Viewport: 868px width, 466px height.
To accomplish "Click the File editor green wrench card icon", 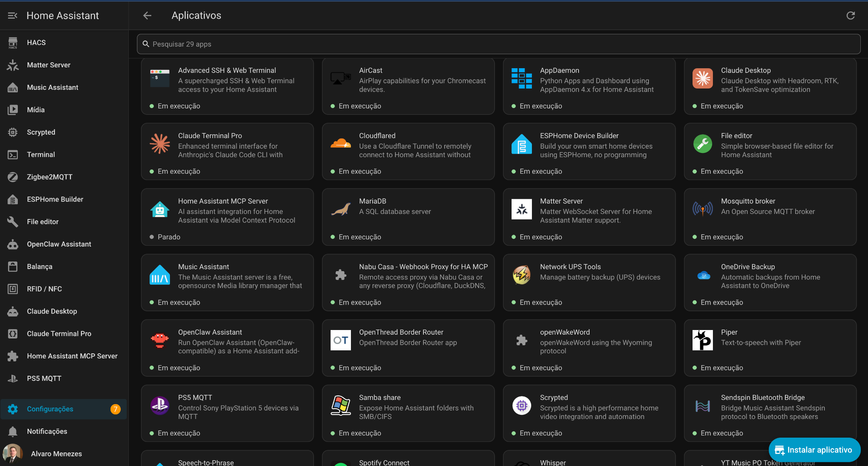I will (703, 144).
